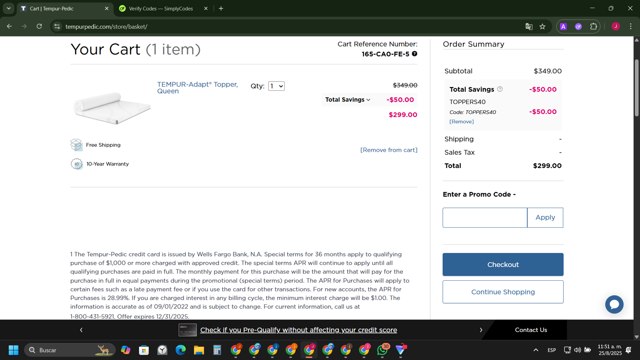Image resolution: width=640 pixels, height=360 pixels.
Task: Open Copilot from the taskbar
Action: click(125, 350)
